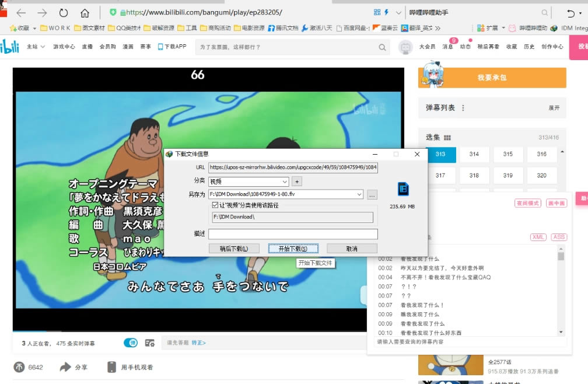588x384 pixels.
Task: Expand the dropdown arrow next to 收藏 bookmark
Action: (x=34, y=29)
